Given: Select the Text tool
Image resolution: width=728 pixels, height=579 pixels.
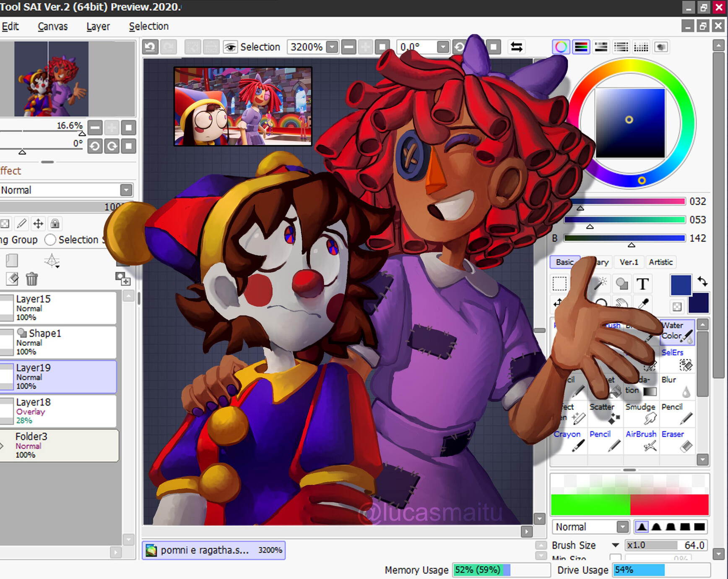Looking at the screenshot, I should tap(642, 284).
